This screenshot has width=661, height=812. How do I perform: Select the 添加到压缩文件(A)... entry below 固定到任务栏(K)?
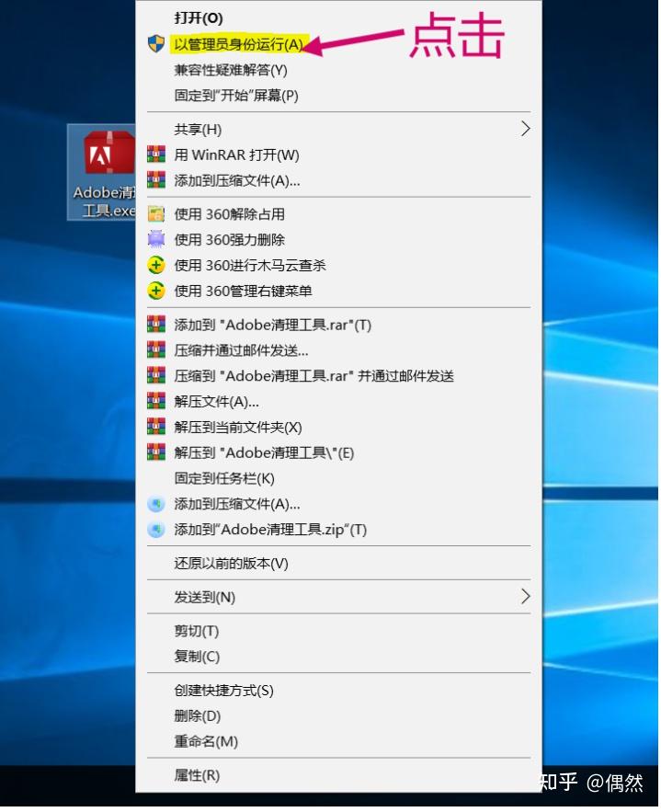[x=237, y=503]
